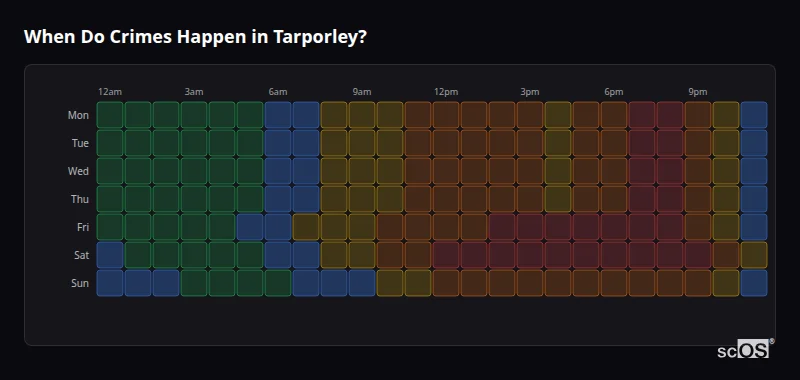Click the Saturday 11pm yellow cell
Image resolution: width=800 pixels, height=380 pixels.
754,255
